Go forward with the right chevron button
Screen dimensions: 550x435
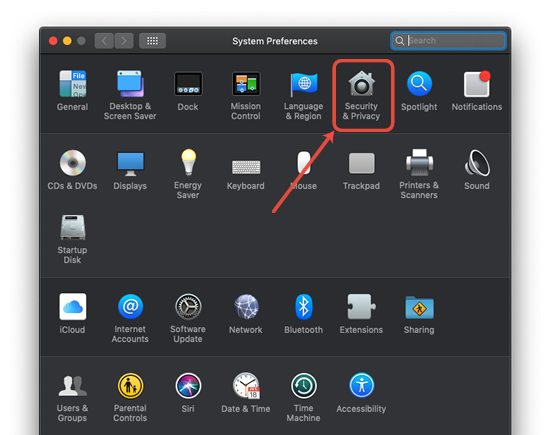point(124,41)
